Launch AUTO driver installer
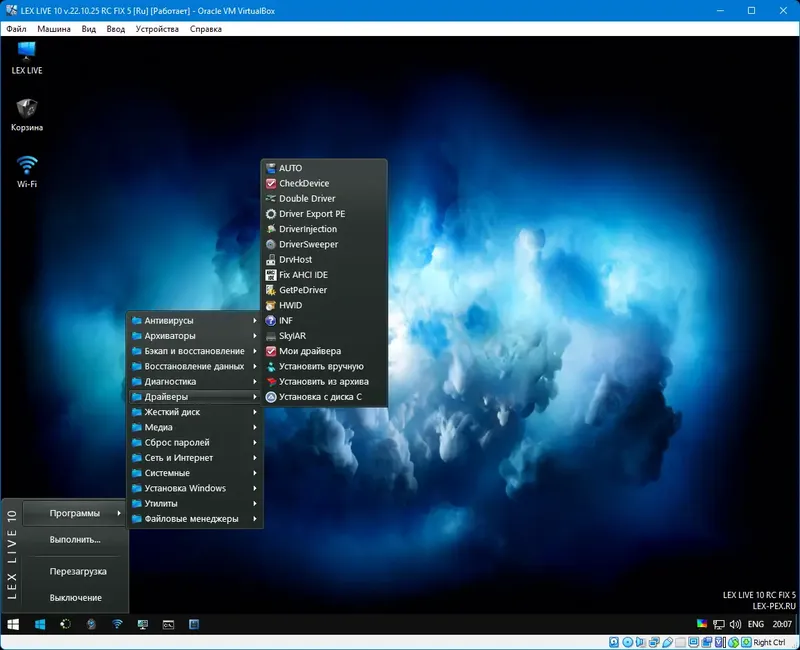 (324, 168)
